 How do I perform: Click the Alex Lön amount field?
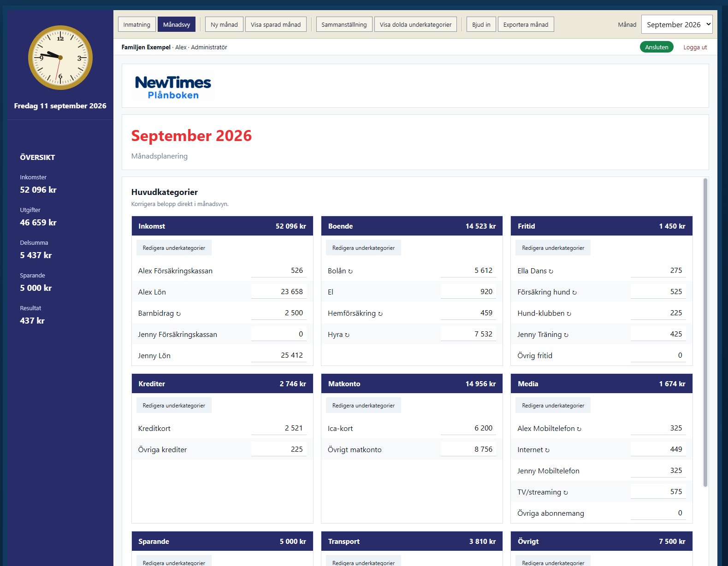pos(279,291)
